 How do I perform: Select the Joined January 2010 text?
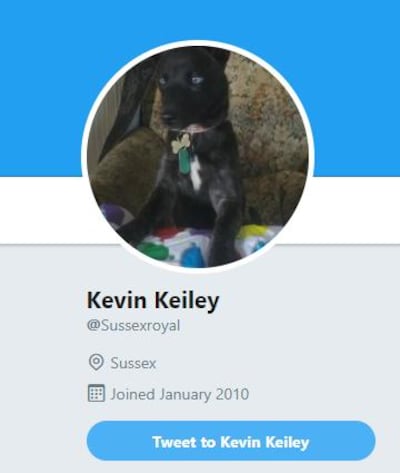[x=180, y=394]
